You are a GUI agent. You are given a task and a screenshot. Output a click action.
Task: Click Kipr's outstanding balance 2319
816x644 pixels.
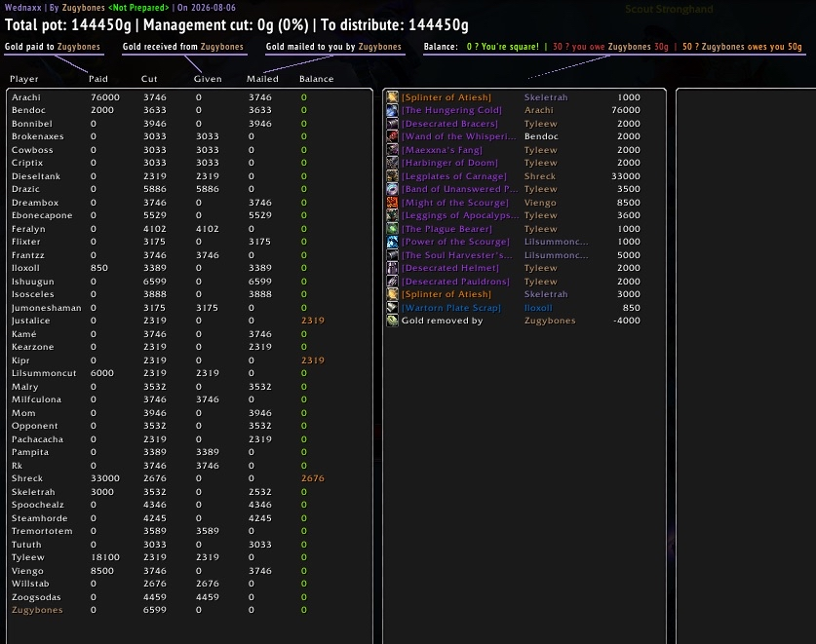pyautogui.click(x=312, y=360)
